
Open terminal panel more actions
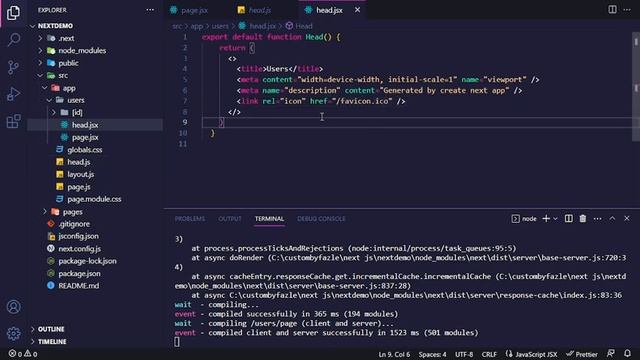coord(598,219)
